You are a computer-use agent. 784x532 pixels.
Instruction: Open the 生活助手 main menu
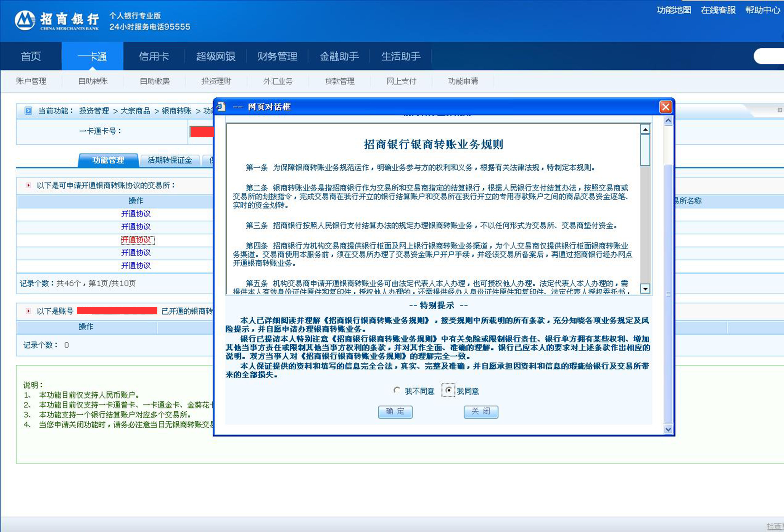(x=401, y=56)
